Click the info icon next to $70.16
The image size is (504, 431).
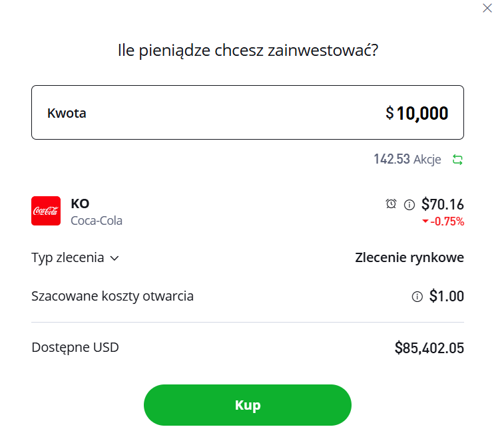click(409, 205)
